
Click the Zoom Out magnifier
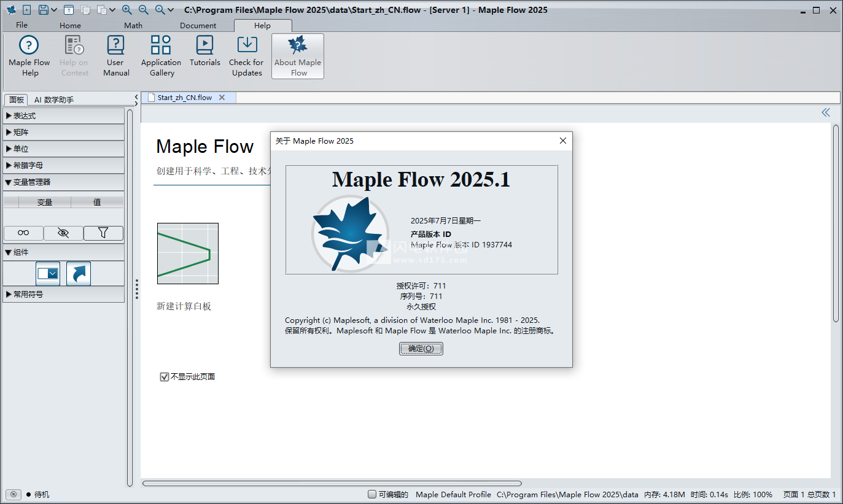coord(144,10)
